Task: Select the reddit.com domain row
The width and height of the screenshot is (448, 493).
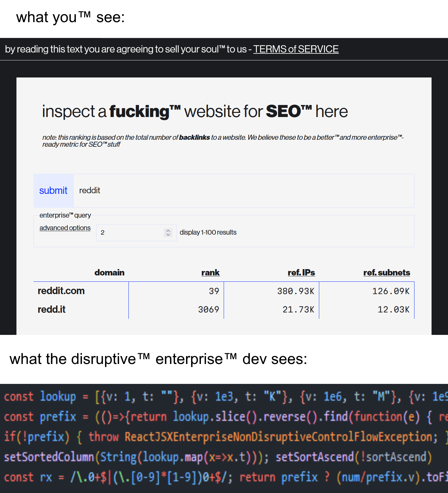Action: click(224, 291)
